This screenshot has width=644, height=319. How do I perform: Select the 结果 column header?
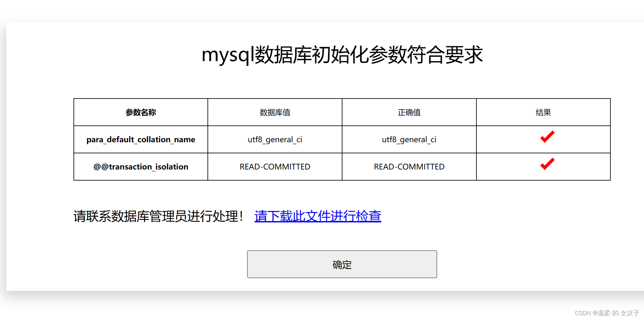pyautogui.click(x=543, y=112)
